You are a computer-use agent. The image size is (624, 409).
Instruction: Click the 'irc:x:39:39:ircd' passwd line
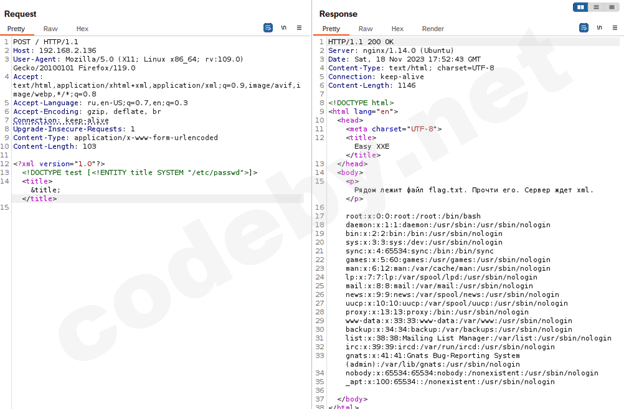pyautogui.click(x=450, y=347)
